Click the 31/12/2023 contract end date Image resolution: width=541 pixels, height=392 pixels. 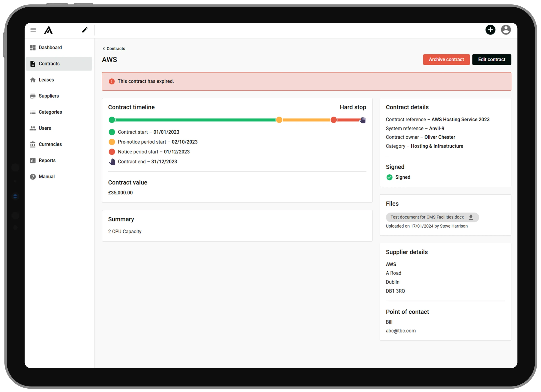click(164, 162)
